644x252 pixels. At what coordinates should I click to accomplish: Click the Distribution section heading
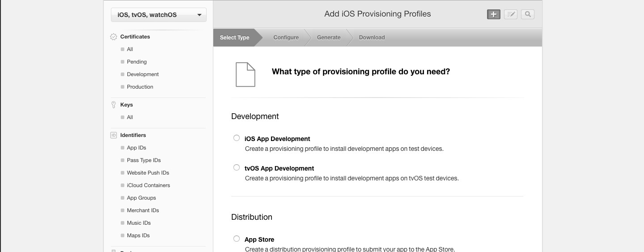(x=252, y=217)
